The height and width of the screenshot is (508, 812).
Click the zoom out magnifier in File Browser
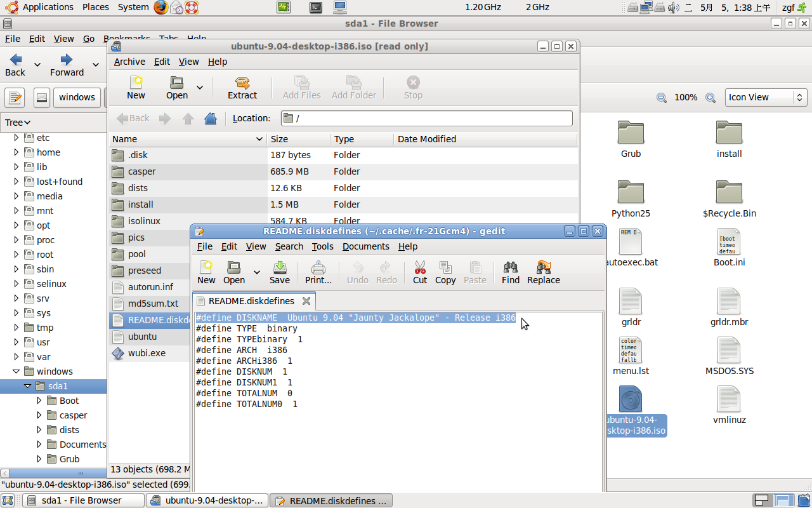tap(662, 98)
